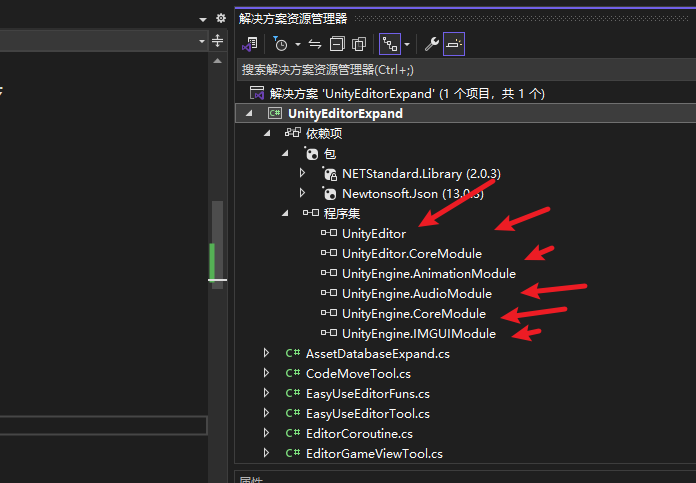Click the editor vertical scrollbar thumb
Viewport: 696px width, 483px height.
(218, 245)
